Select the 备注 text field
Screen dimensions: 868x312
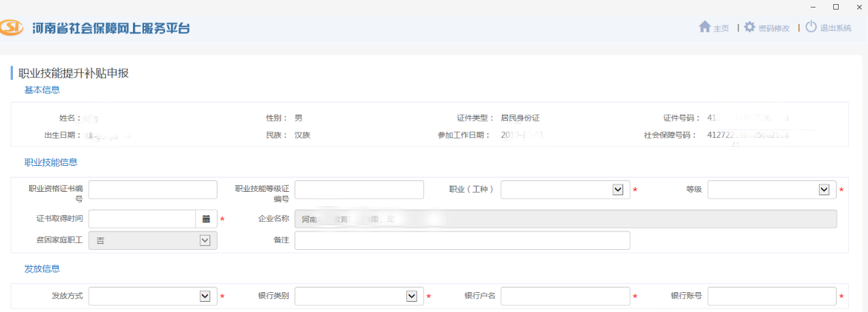(462, 240)
